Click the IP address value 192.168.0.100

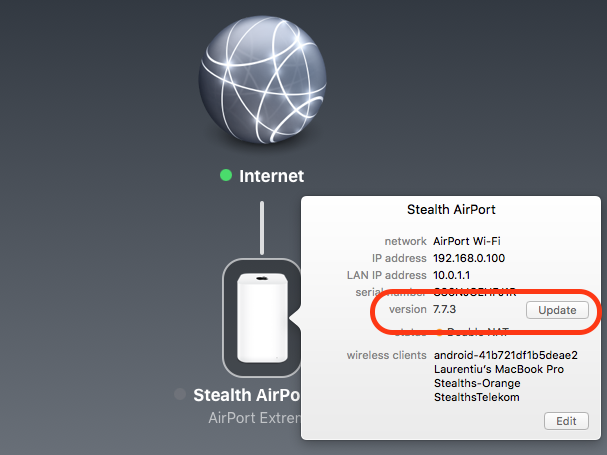coord(469,258)
